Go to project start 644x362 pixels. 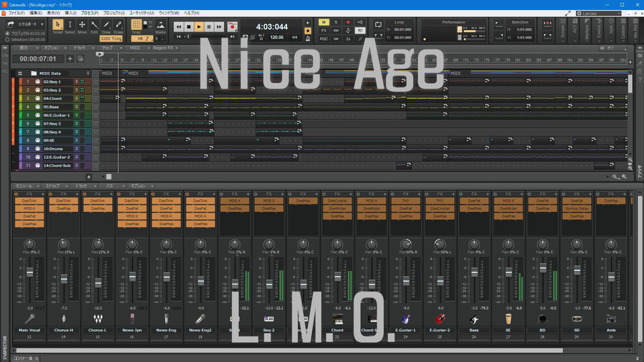coord(178,36)
